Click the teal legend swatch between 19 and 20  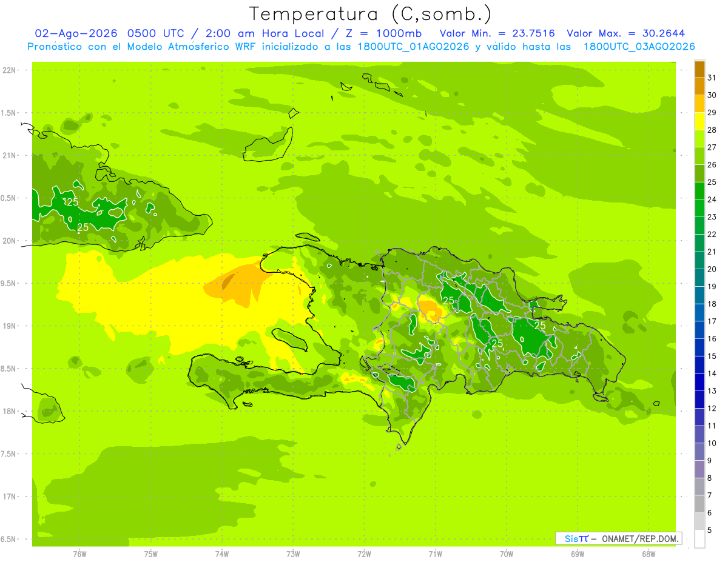pyautogui.click(x=699, y=278)
